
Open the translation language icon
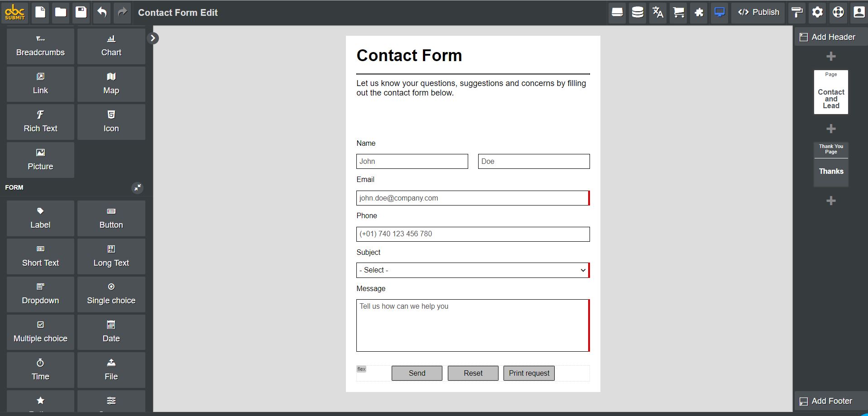[x=658, y=12]
